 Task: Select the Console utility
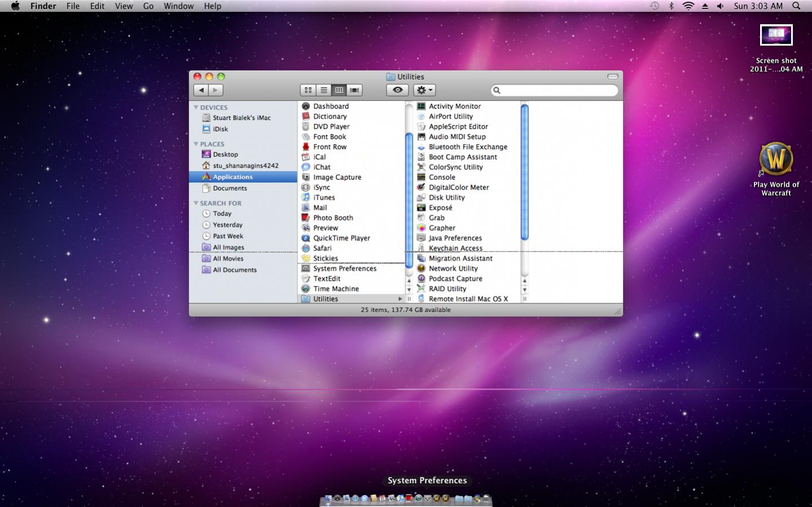click(441, 177)
